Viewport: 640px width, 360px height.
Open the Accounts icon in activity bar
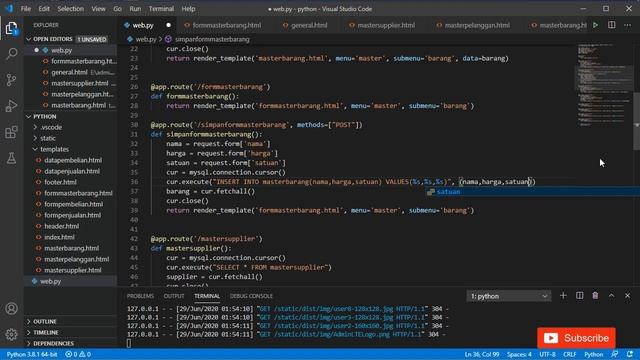[11, 309]
